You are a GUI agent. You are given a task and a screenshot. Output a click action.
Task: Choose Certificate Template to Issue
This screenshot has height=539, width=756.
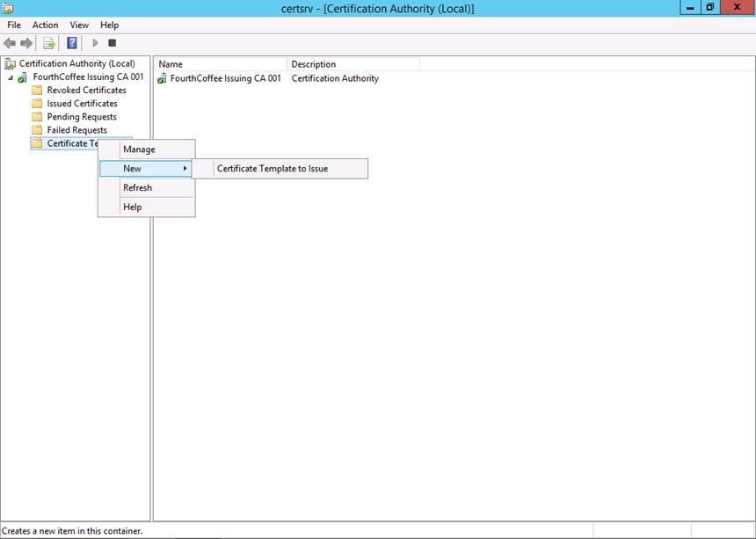pyautogui.click(x=273, y=169)
